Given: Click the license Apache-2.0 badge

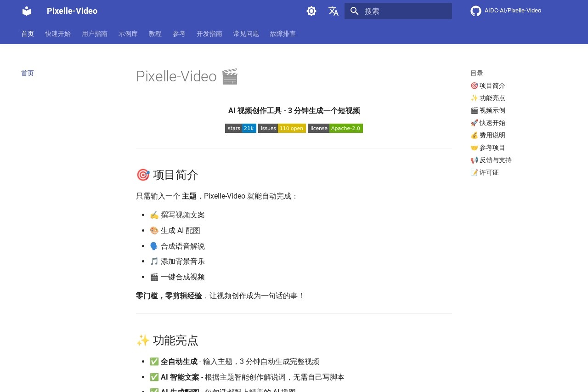Looking at the screenshot, I should click(335, 128).
